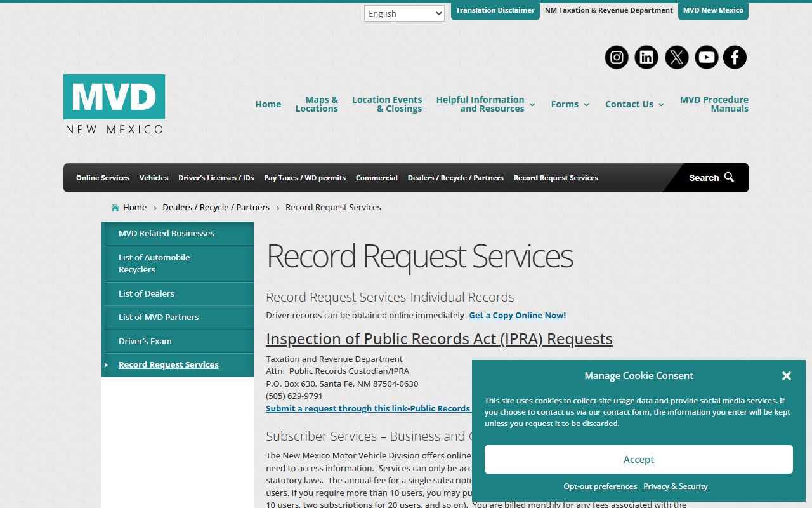The width and height of the screenshot is (812, 508).
Task: Open the Translation Disclaimer tab
Action: coord(495,11)
